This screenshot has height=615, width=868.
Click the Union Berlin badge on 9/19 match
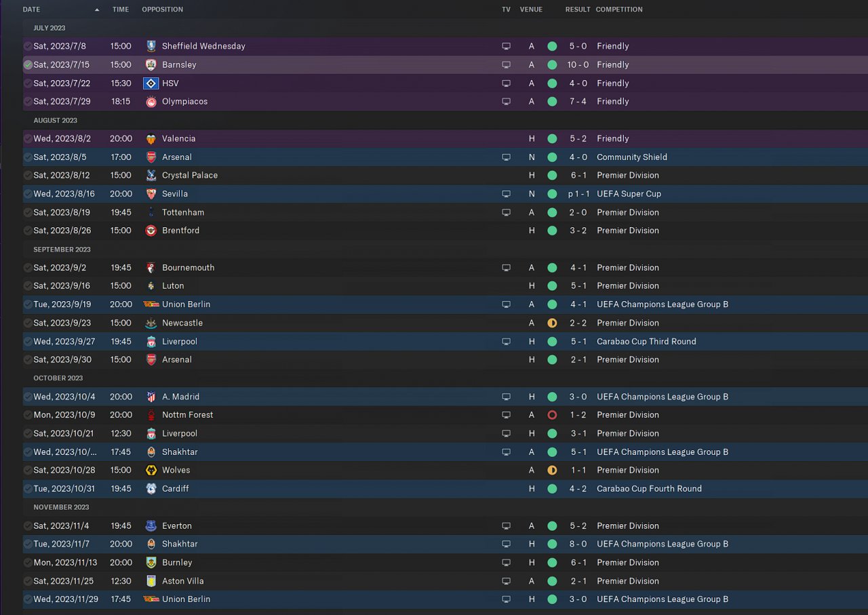pos(151,304)
